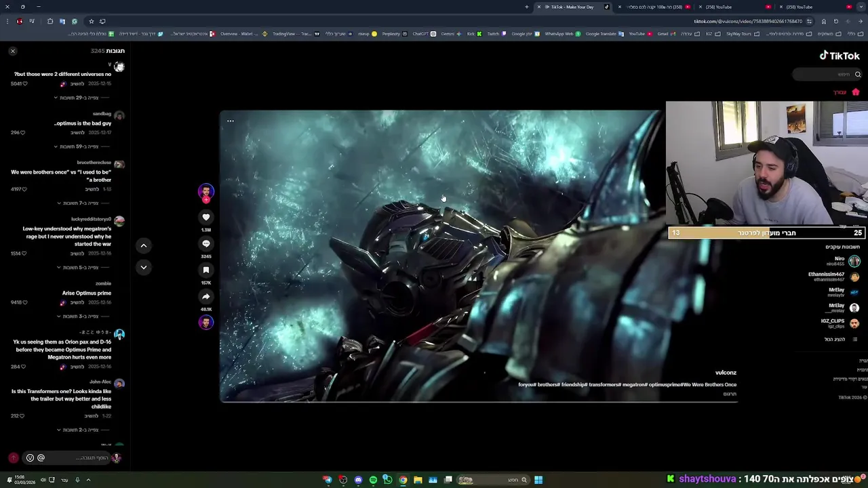The width and height of the screenshot is (868, 488).
Task: Go to the previous video with the up chevron
Action: tap(144, 245)
